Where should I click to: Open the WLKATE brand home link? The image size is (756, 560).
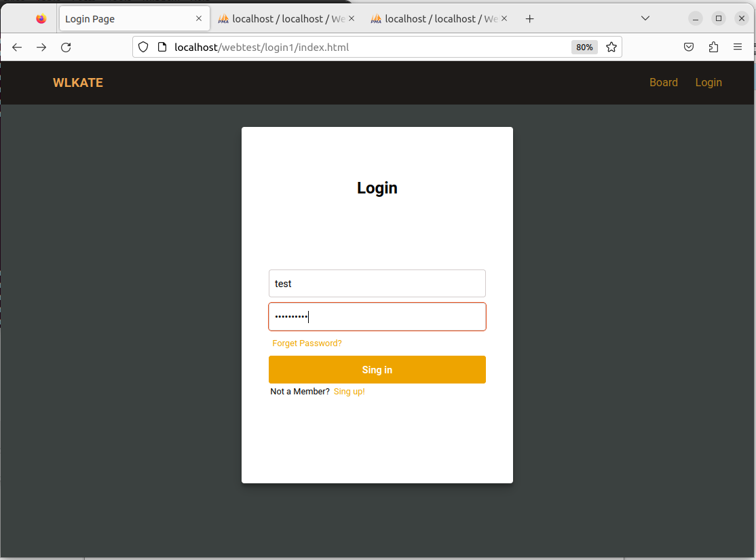pos(78,83)
